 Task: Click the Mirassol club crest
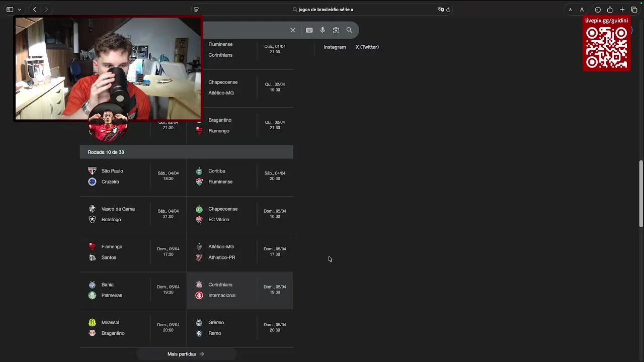click(92, 322)
